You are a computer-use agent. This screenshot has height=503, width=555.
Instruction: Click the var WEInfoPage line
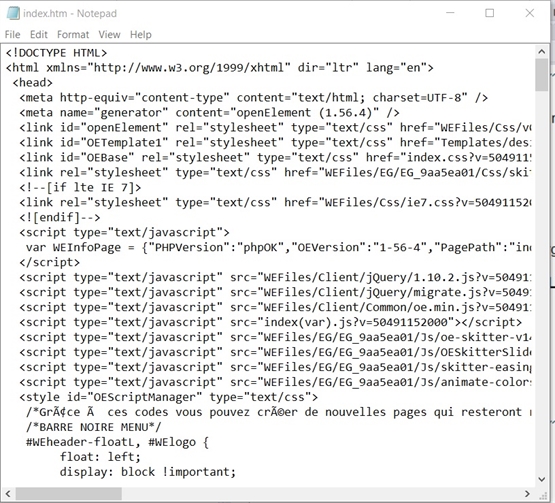coord(278,247)
